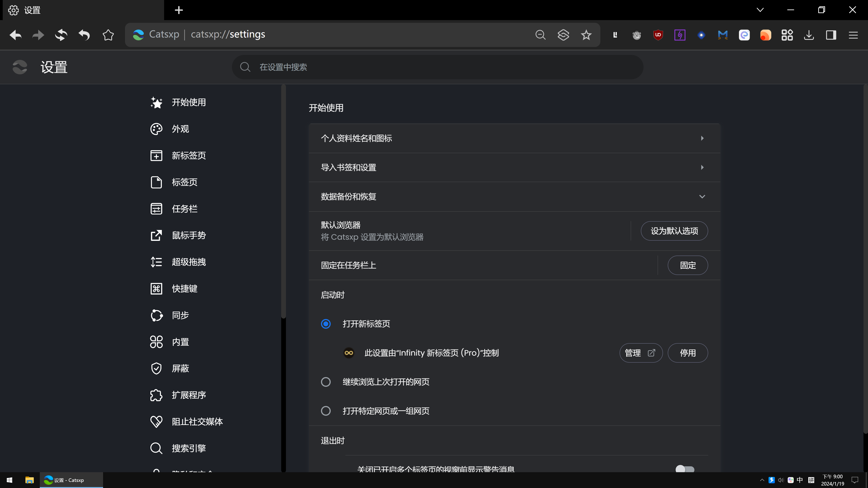Go to 外观 settings section
Image resolution: width=868 pixels, height=488 pixels.
coord(180,129)
